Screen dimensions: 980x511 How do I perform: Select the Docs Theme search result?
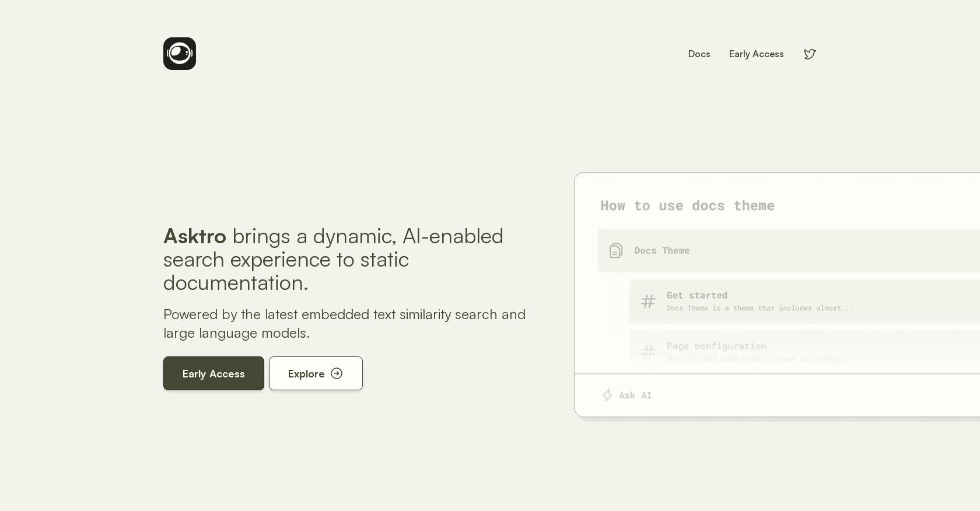(x=789, y=250)
